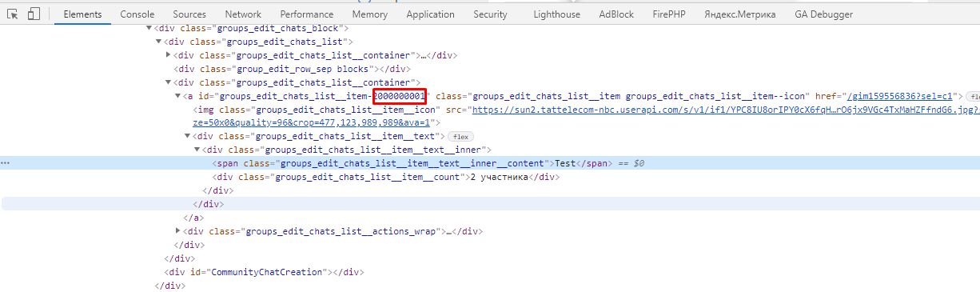
Task: Click the flex badge next to item__text
Action: coord(460,137)
